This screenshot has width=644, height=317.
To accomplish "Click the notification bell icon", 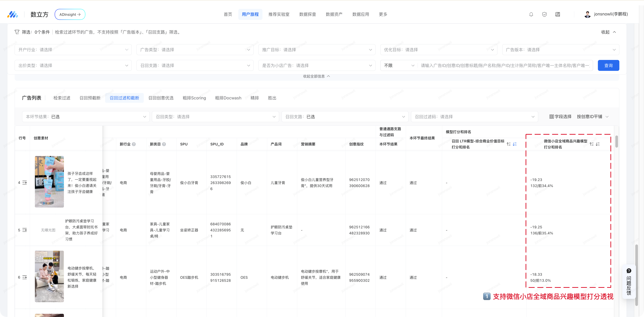I will coord(531,14).
